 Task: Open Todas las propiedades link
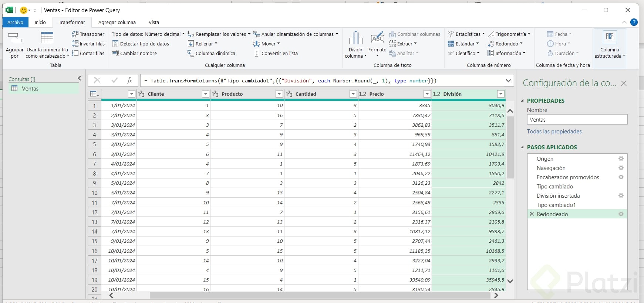(x=554, y=132)
